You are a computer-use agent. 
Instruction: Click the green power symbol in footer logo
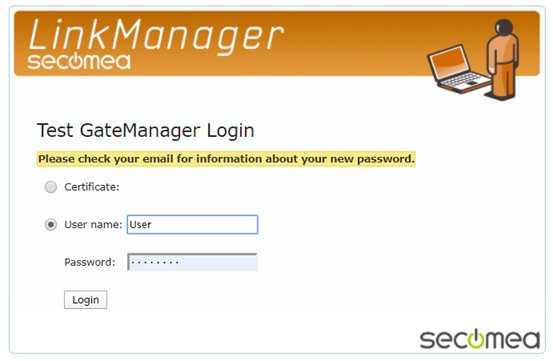(x=476, y=339)
